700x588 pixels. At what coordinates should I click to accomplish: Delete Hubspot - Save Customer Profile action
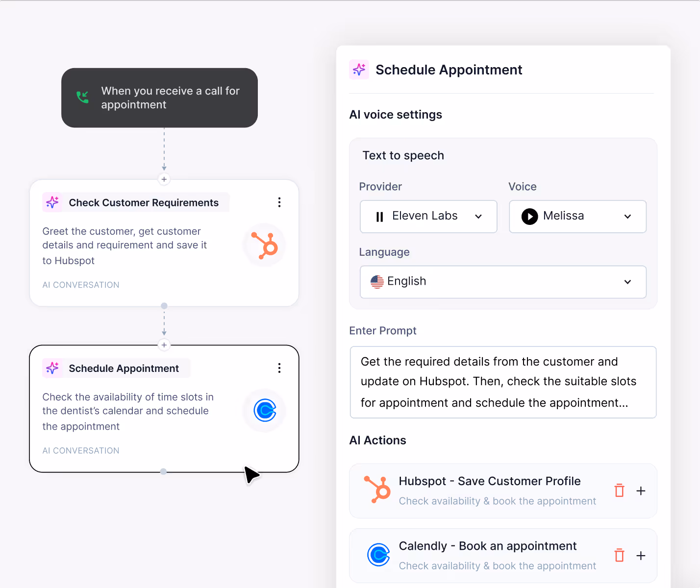620,490
